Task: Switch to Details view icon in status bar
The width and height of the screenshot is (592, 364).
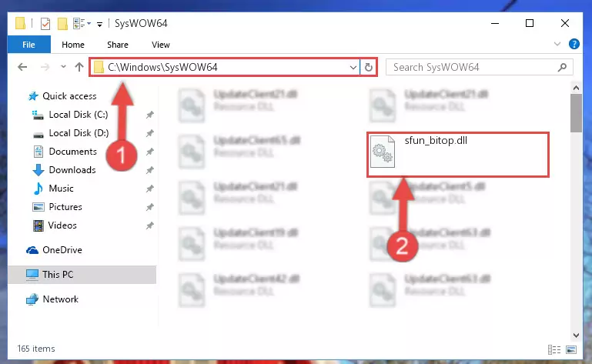Action: click(554, 349)
